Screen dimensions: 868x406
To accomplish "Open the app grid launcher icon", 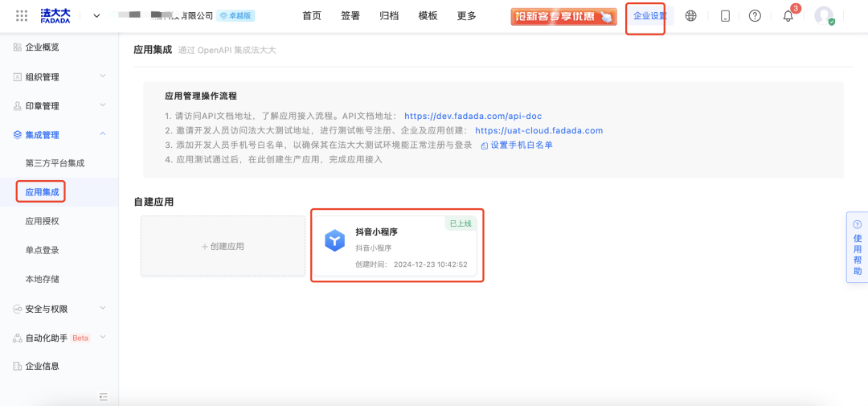I will (22, 16).
